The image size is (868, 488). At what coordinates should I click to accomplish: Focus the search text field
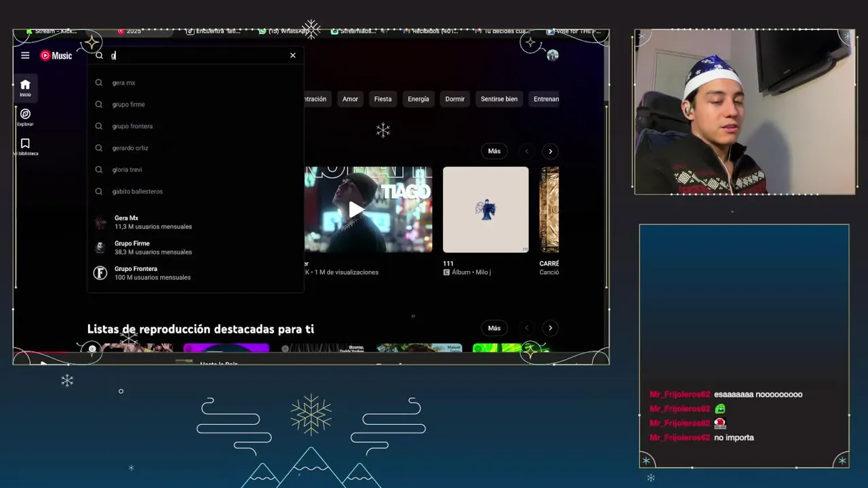point(197,56)
